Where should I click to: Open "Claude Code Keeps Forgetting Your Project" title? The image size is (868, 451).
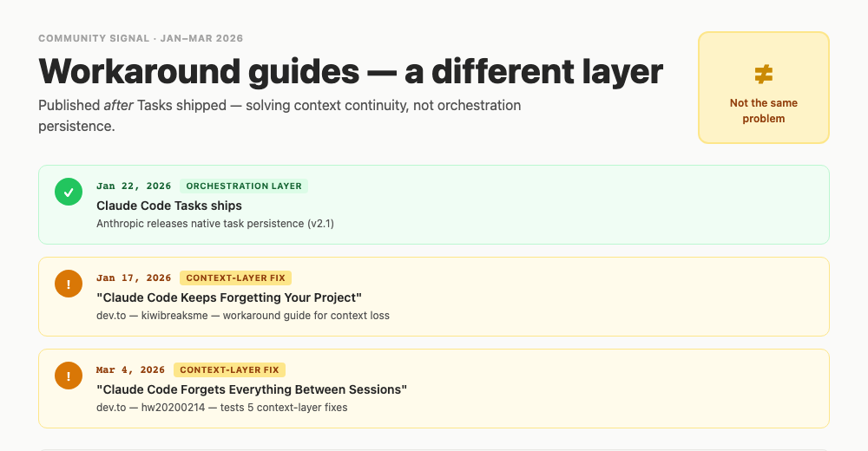click(229, 297)
